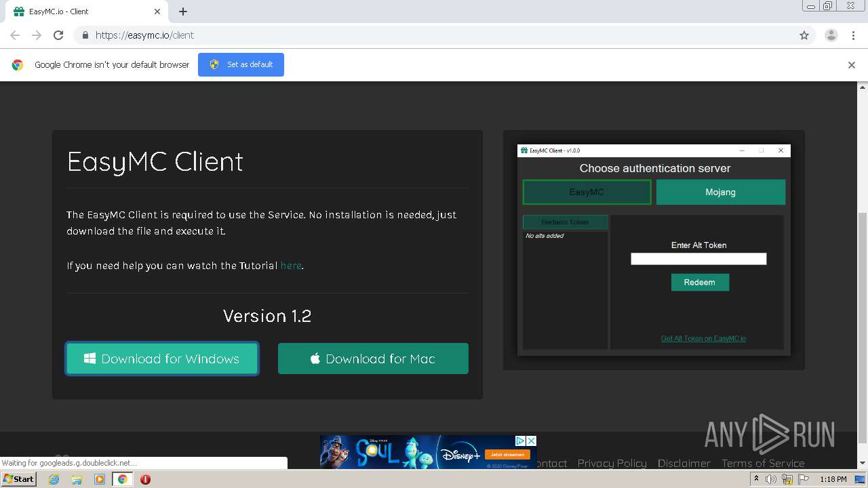Click the Show desktop button
Viewport: 868px width, 488px height.
pos(860,479)
